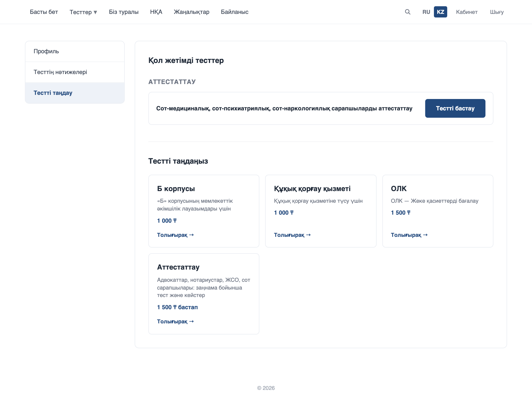Click the ОЛК card title
Screen dimensions: 532x401
pyautogui.click(x=398, y=189)
